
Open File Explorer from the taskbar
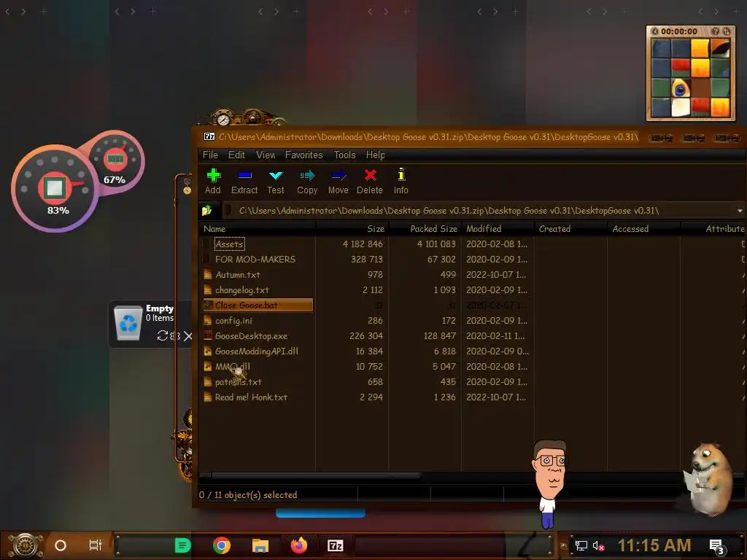point(260,545)
